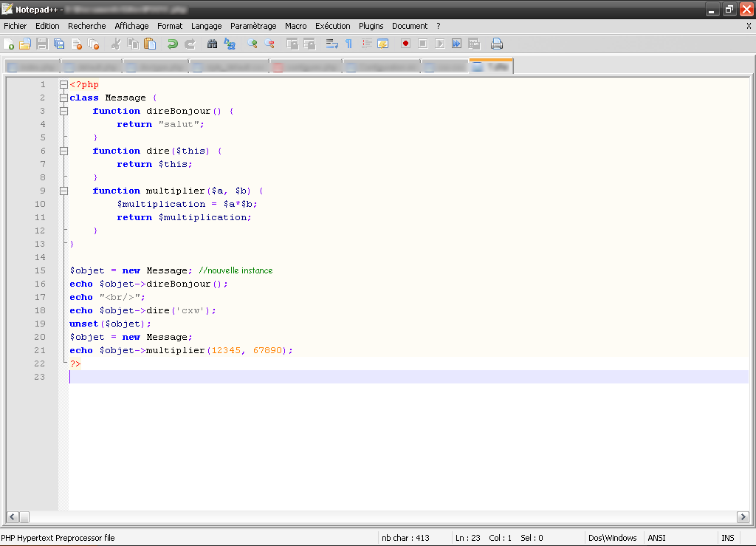Collapse the Message class code fold
This screenshot has width=756, height=546.
(63, 98)
